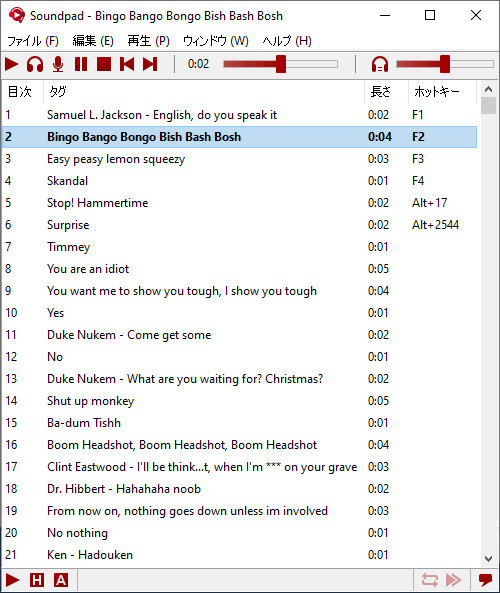Click the headphones playback icon beside Play

coord(35,64)
